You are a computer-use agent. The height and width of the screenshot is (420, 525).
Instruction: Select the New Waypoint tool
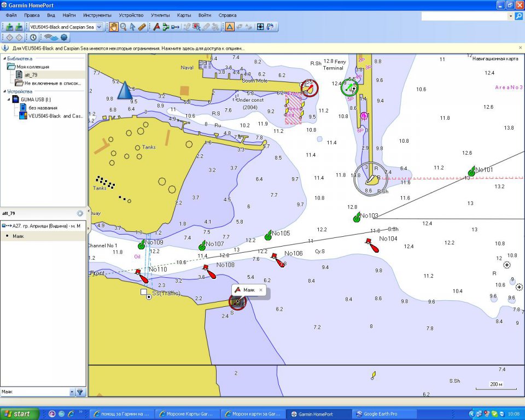156,27
